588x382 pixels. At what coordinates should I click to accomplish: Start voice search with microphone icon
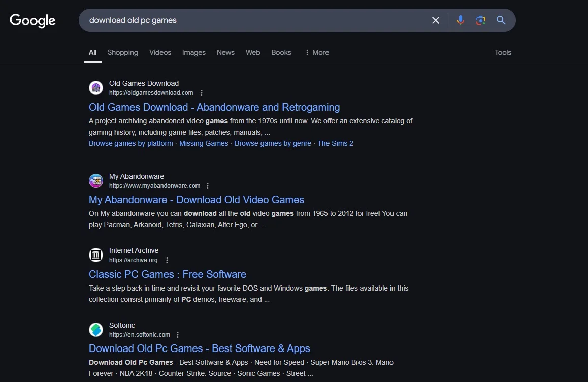click(460, 20)
